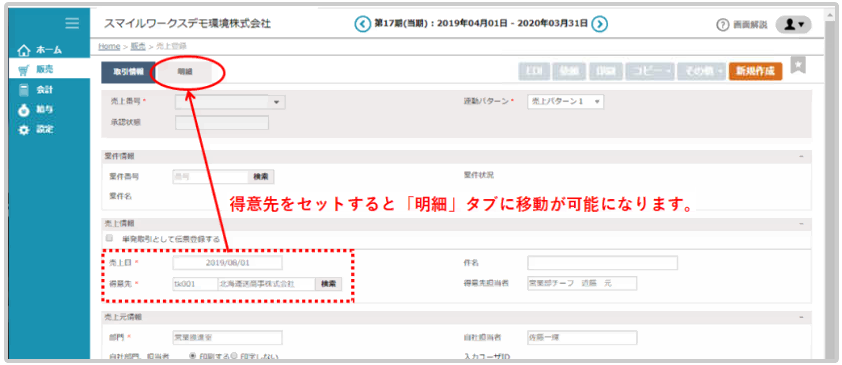Select the 印字しない radio button

(234, 356)
